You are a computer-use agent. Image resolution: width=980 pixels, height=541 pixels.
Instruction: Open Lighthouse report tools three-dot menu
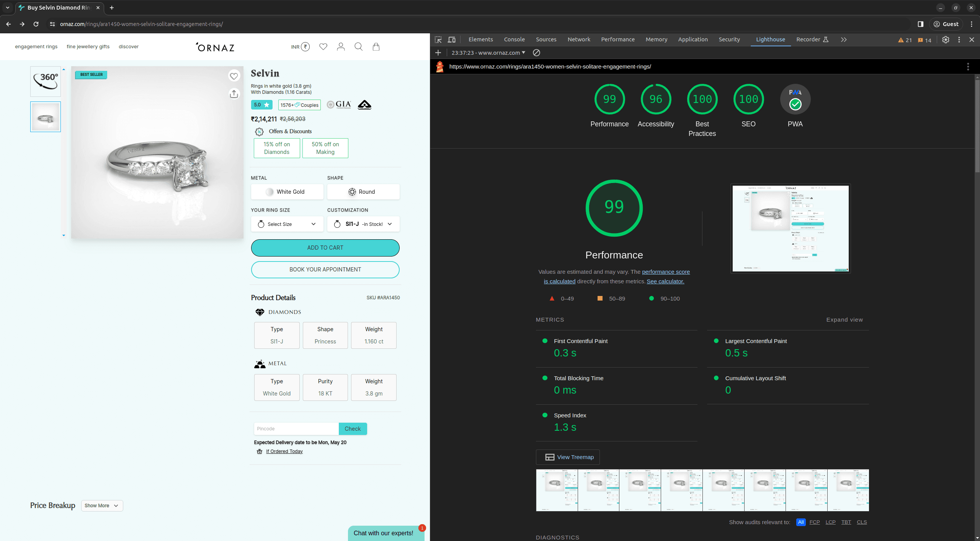pyautogui.click(x=968, y=67)
